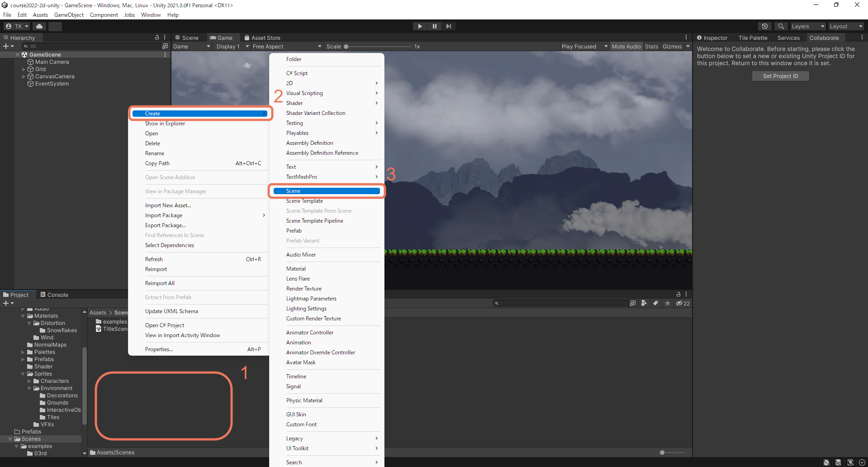Click the Project panel search field

coord(561,303)
